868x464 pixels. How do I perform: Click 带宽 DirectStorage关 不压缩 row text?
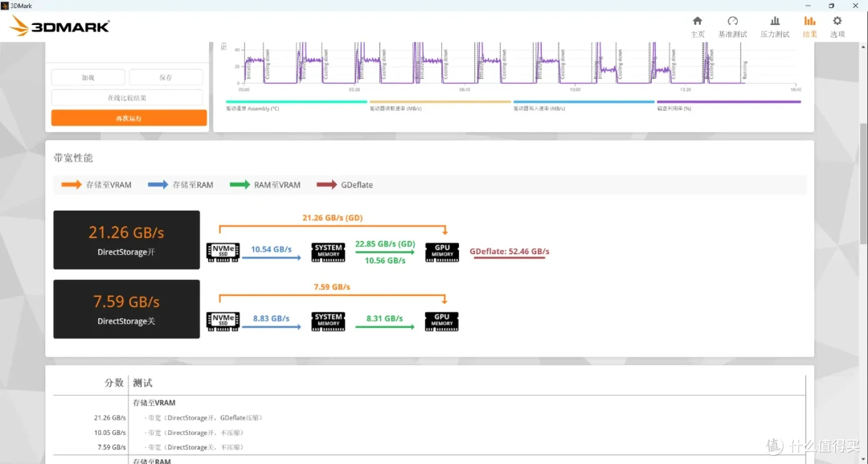coord(194,447)
